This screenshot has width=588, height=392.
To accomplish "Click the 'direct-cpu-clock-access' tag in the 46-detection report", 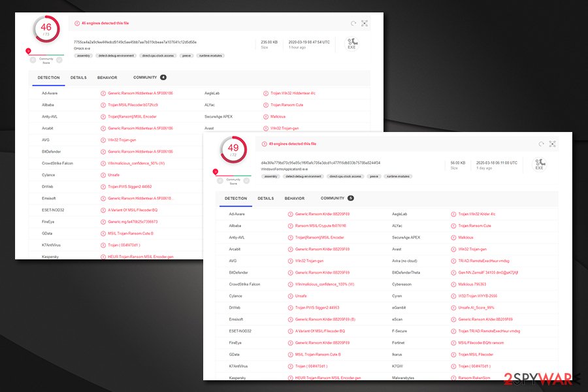I will coord(158,56).
